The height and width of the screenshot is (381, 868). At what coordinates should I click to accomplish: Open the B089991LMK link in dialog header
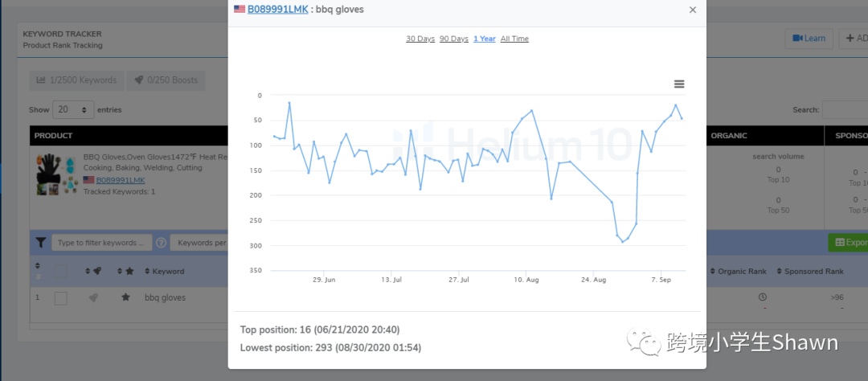click(278, 9)
